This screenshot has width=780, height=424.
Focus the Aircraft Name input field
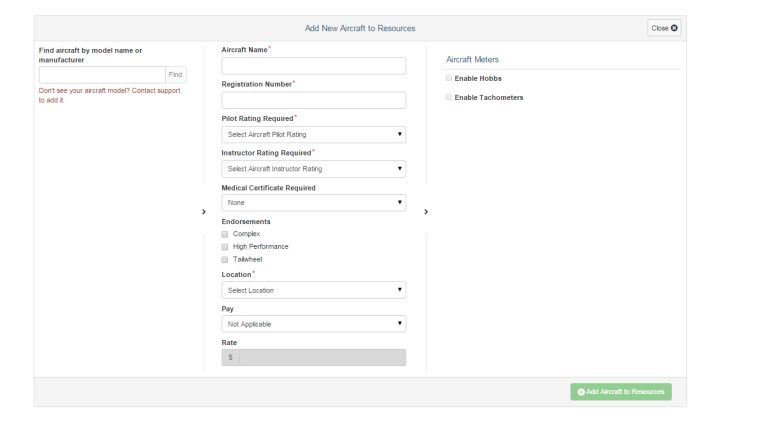pos(313,66)
